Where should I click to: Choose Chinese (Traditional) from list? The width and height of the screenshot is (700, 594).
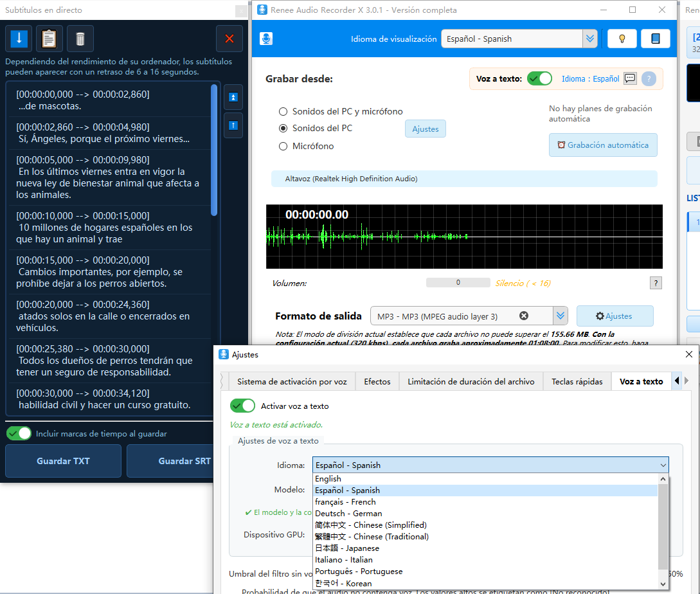coord(485,536)
